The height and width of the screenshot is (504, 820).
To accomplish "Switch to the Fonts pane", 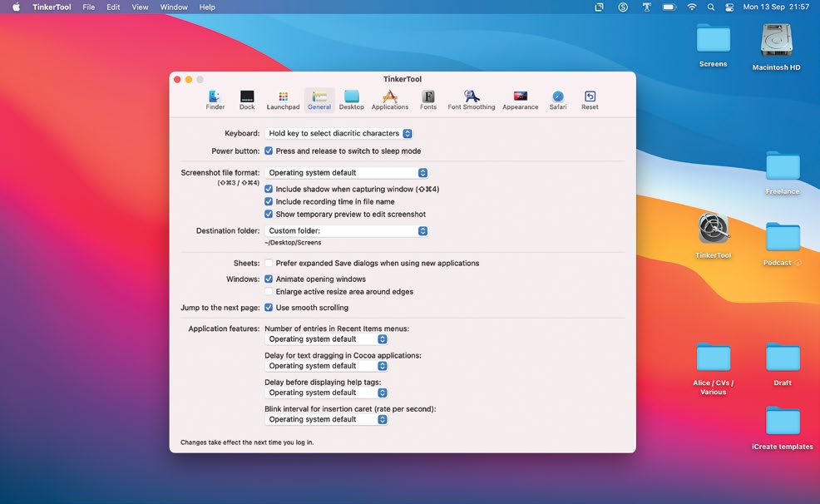I will point(427,100).
